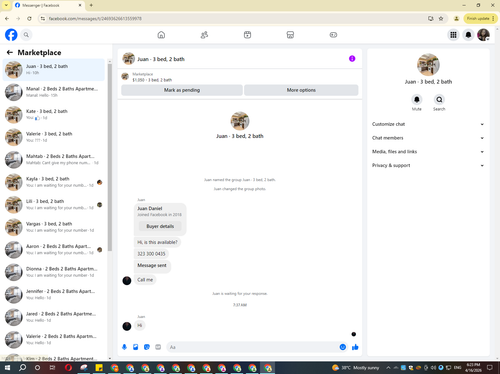Open the Facebook menu grid icon

(x=453, y=35)
